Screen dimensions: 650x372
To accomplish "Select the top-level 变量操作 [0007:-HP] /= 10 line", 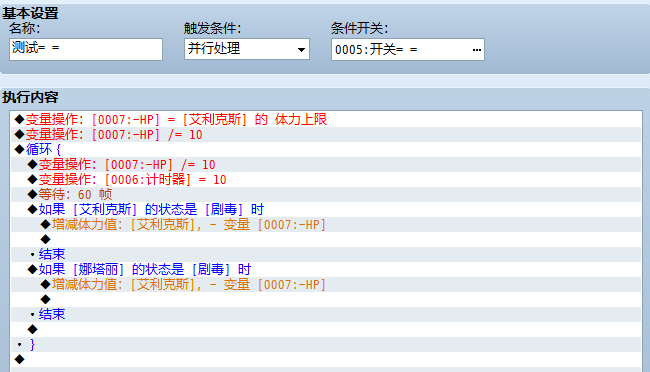I will click(x=325, y=134).
